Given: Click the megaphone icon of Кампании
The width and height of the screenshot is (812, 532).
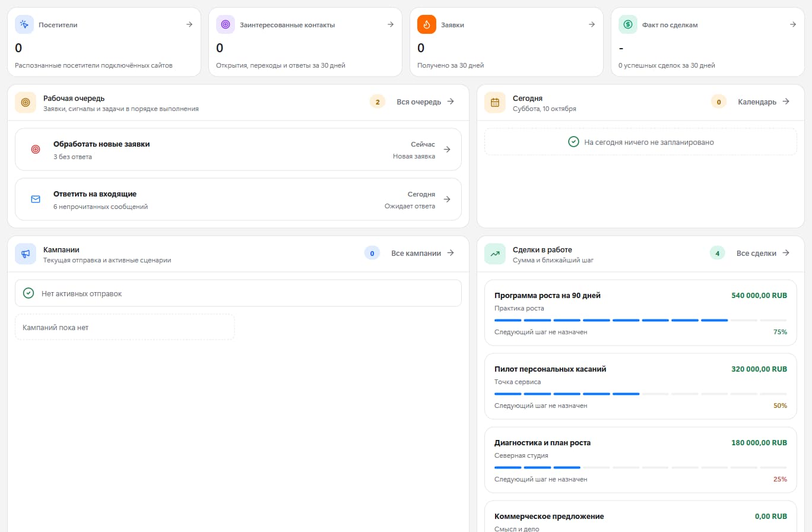Looking at the screenshot, I should pyautogui.click(x=26, y=254).
